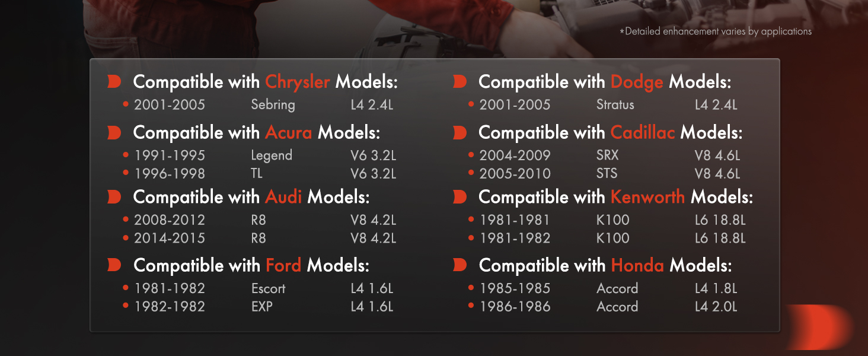Click the Stratus model name
The image size is (868, 356).
(615, 105)
